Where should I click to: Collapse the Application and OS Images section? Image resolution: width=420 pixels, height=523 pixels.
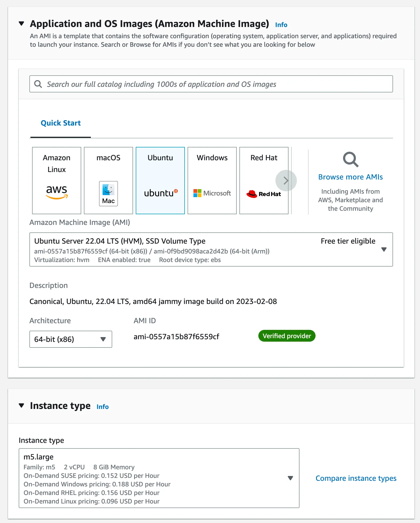pyautogui.click(x=22, y=24)
